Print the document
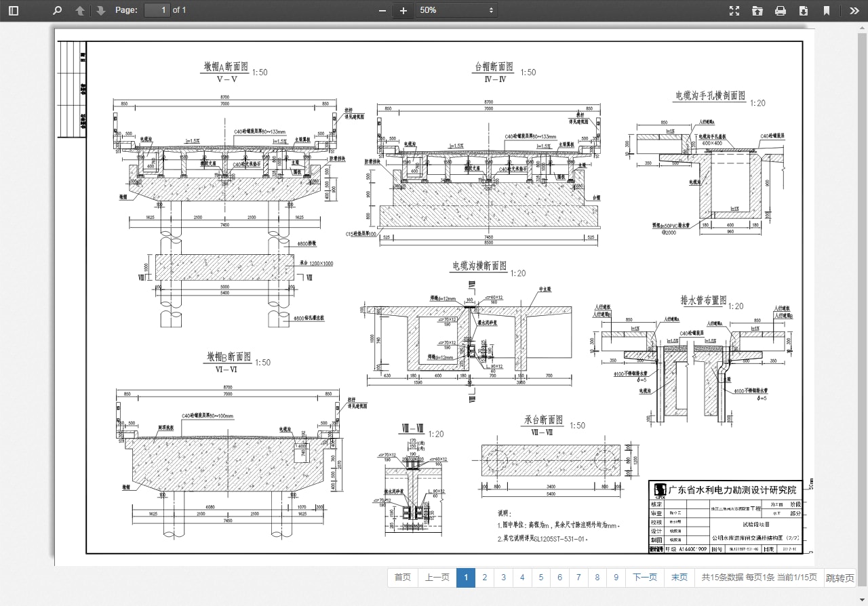This screenshot has width=868, height=606. tap(781, 10)
